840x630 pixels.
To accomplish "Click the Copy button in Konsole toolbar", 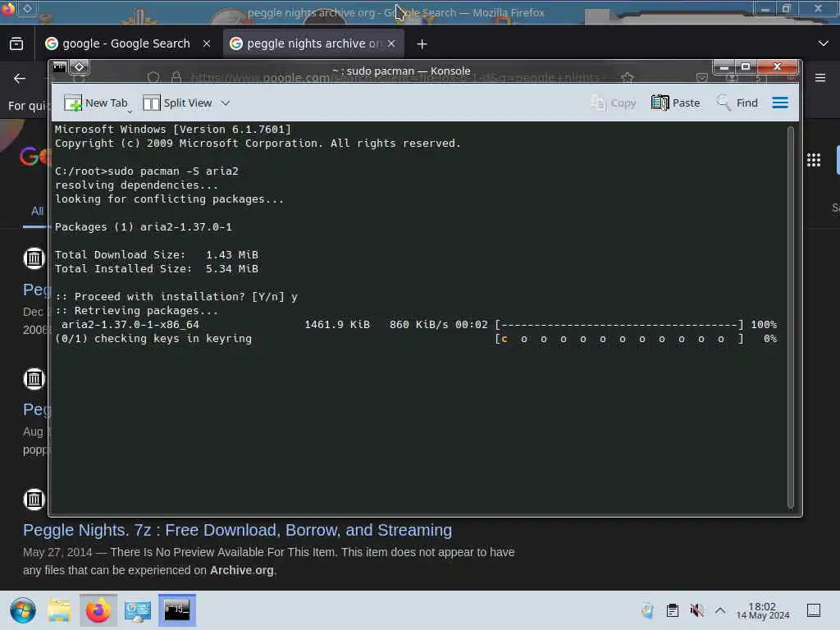I will 614,103.
